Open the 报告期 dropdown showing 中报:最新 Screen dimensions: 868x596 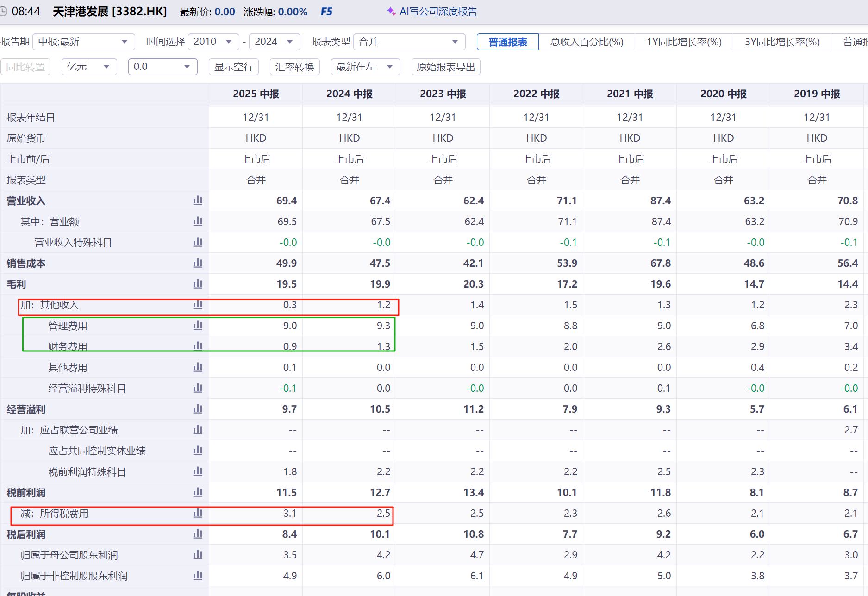point(83,42)
